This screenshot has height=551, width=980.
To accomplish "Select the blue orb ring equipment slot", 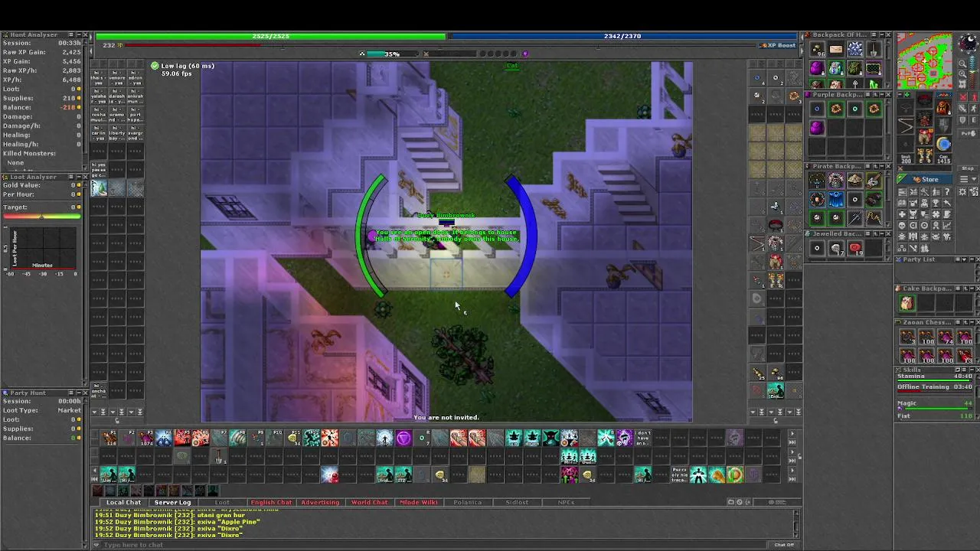I will pyautogui.click(x=943, y=143).
